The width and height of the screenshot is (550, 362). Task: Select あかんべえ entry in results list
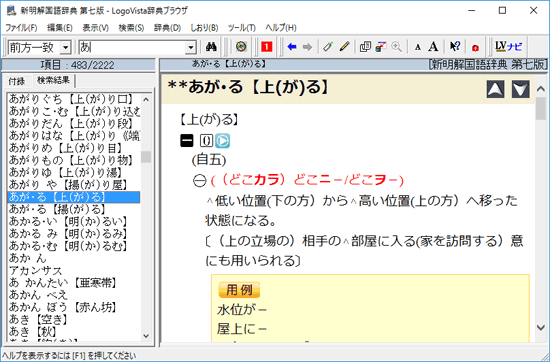pos(74,295)
